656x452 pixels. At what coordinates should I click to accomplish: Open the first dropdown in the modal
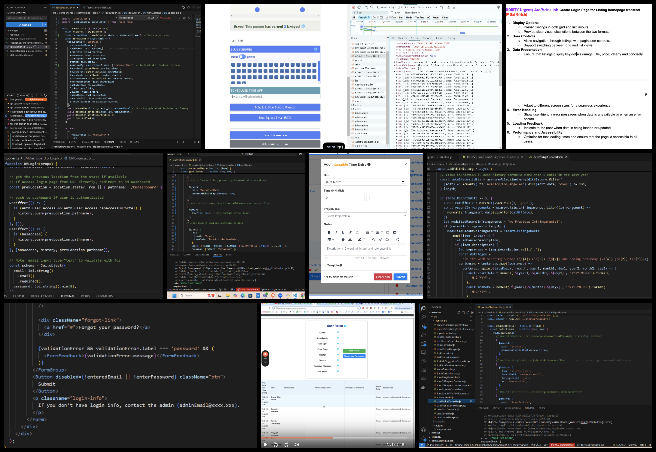(365, 182)
